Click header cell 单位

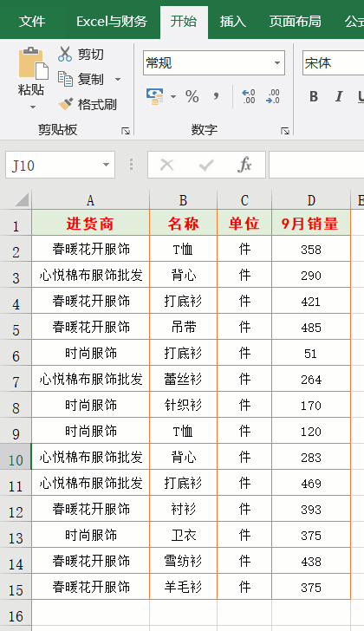click(x=244, y=223)
